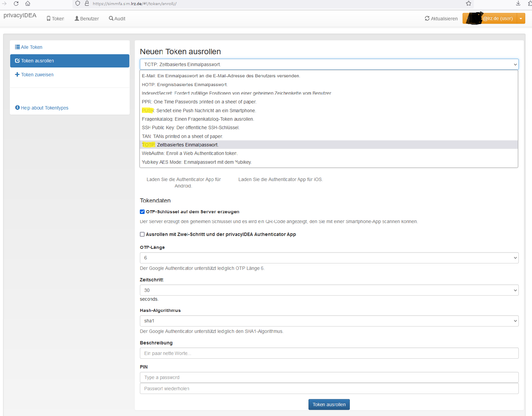Open Token zuweisen in sidebar
Image resolution: width=532 pixels, height=416 pixels.
[70, 75]
